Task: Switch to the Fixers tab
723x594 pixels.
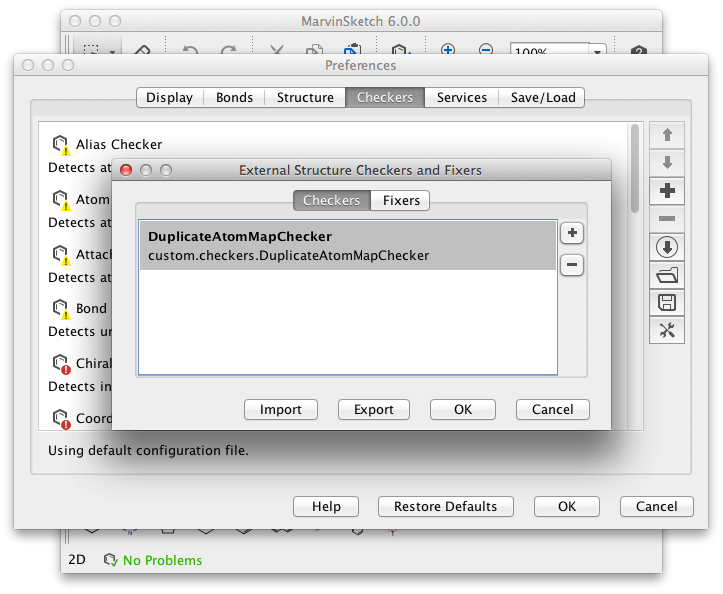Action: click(x=401, y=200)
